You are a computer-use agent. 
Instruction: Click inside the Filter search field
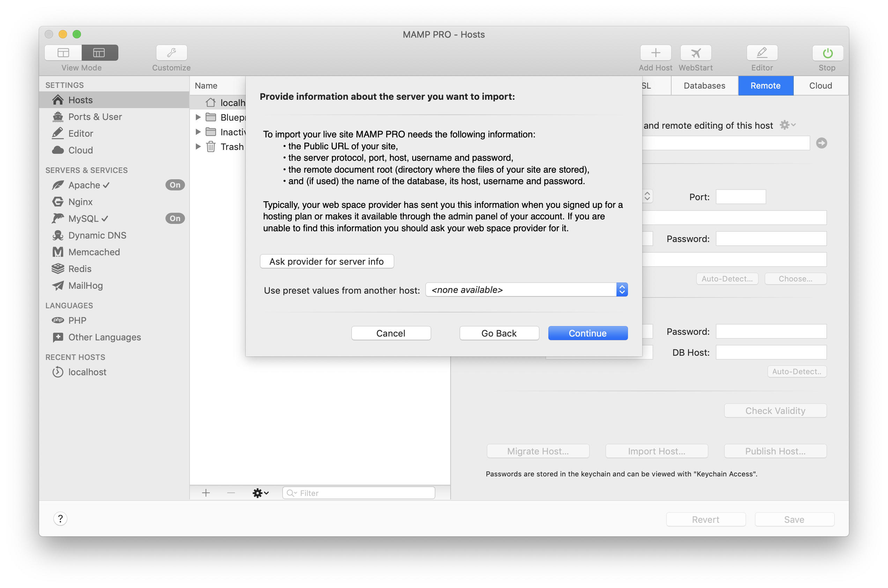[358, 493]
